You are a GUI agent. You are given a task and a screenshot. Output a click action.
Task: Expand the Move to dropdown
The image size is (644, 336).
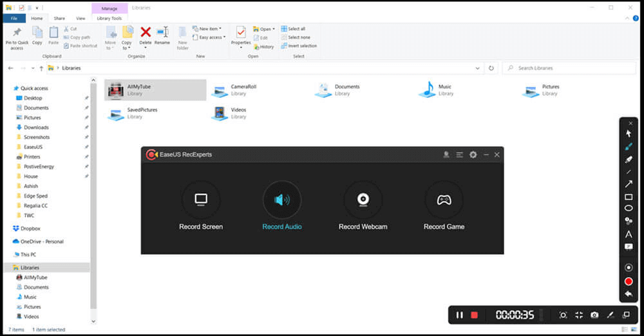point(110,38)
